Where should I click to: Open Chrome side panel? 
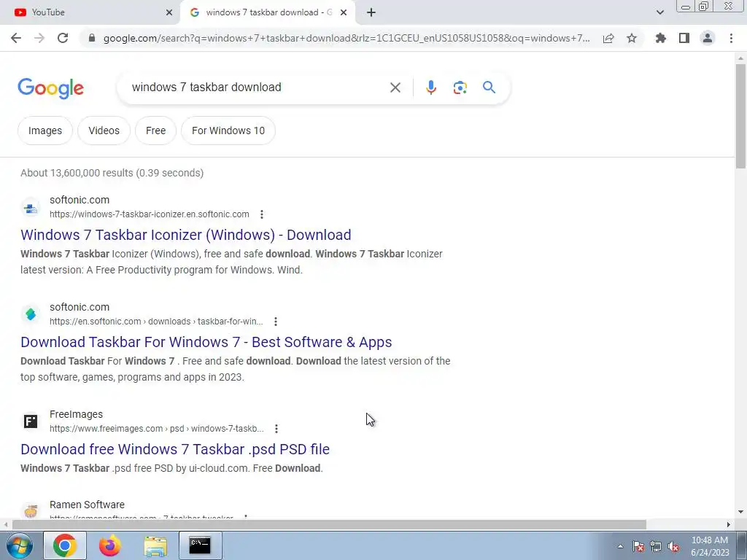(x=684, y=38)
